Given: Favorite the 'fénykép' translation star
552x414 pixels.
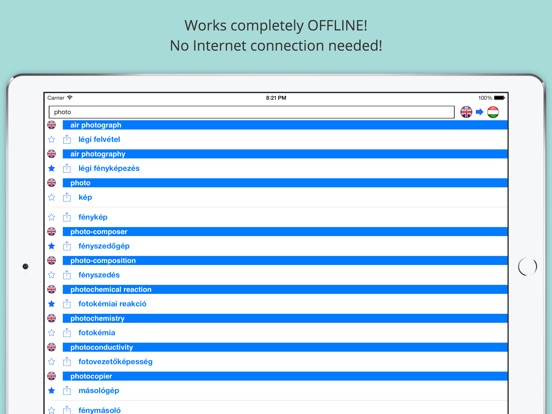Looking at the screenshot, I should pos(52,217).
